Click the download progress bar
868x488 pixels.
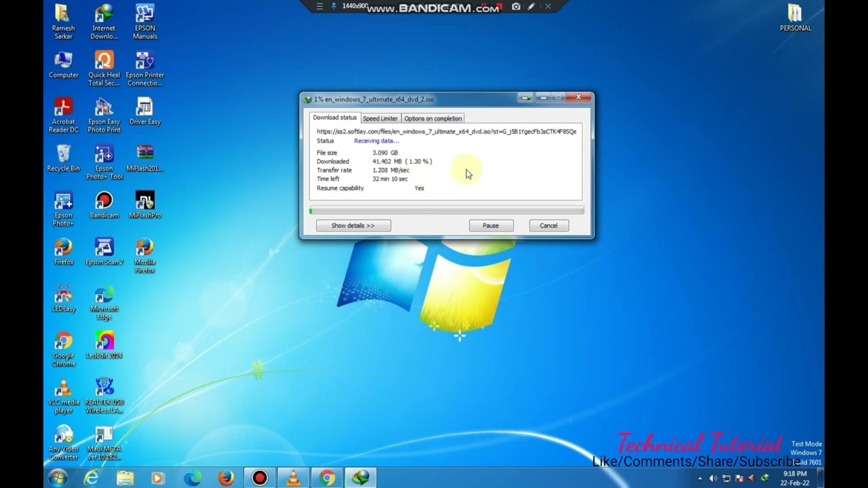pos(446,211)
